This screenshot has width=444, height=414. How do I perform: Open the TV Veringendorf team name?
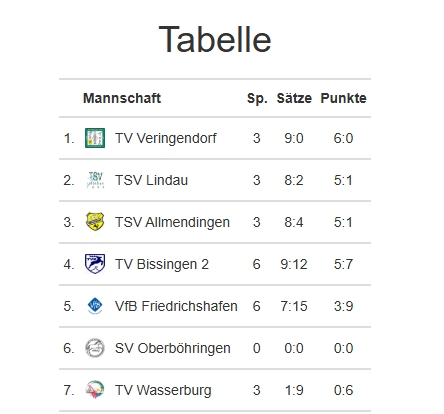click(166, 138)
